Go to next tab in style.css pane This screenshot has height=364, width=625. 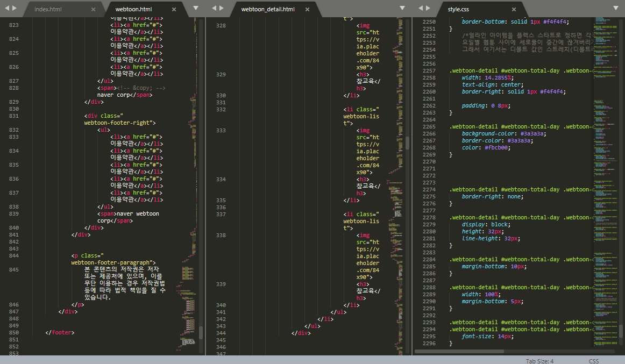tap(428, 8)
